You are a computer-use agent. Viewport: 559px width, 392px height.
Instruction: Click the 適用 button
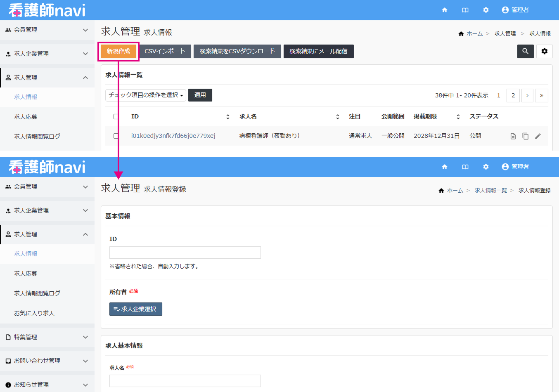click(x=200, y=95)
